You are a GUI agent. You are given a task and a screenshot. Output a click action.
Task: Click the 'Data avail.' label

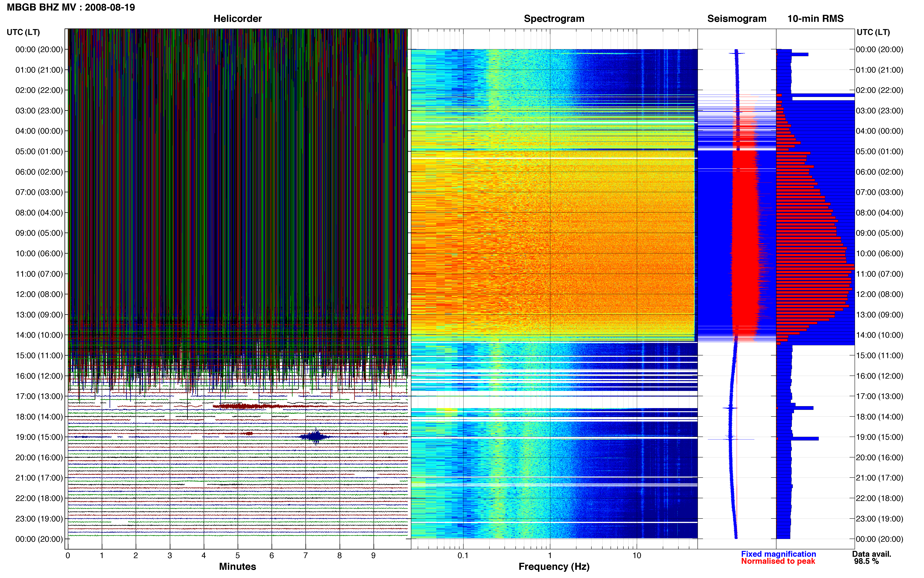click(871, 554)
